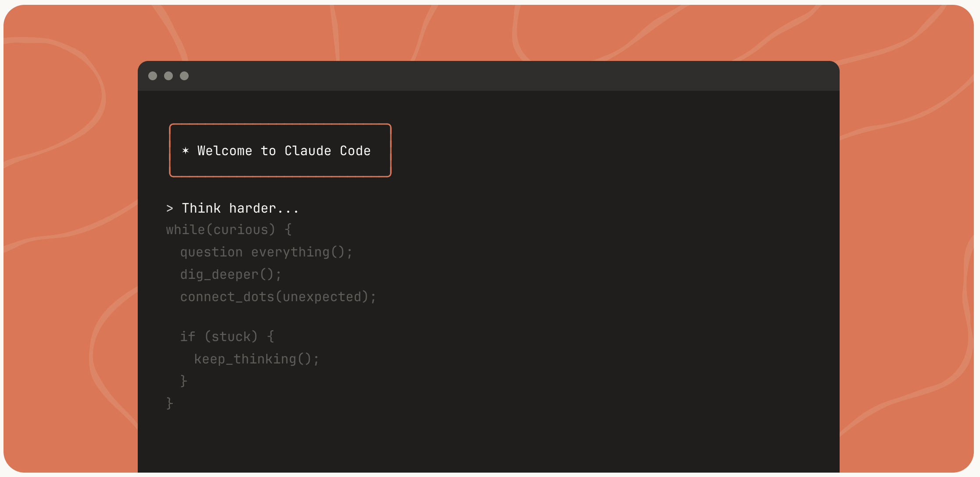The image size is (980, 477).
Task: Click the rightmost window dot in title bar
Action: (184, 76)
